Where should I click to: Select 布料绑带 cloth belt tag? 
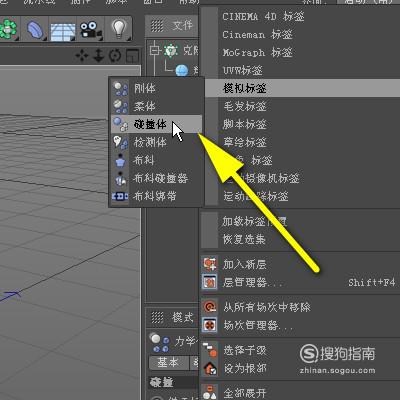coord(156,196)
